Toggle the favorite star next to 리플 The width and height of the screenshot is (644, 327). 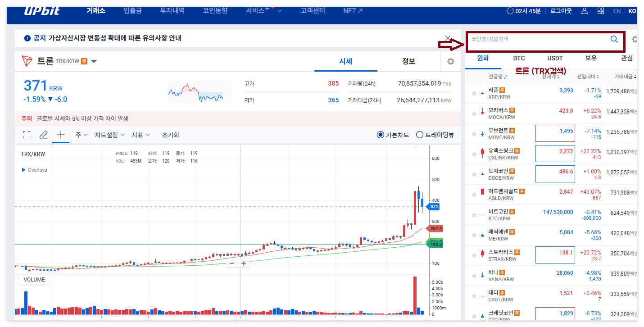(x=473, y=93)
